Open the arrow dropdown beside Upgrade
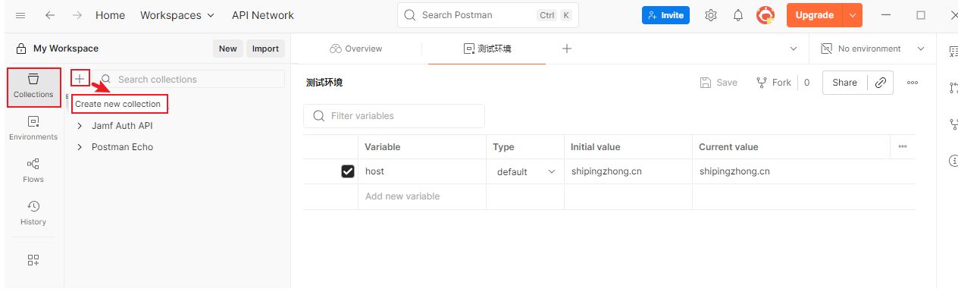980x298 pixels. 853,15
